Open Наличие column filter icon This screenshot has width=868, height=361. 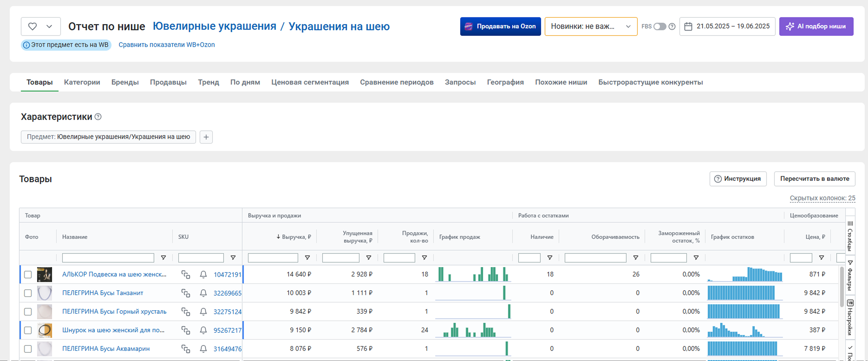pyautogui.click(x=550, y=258)
